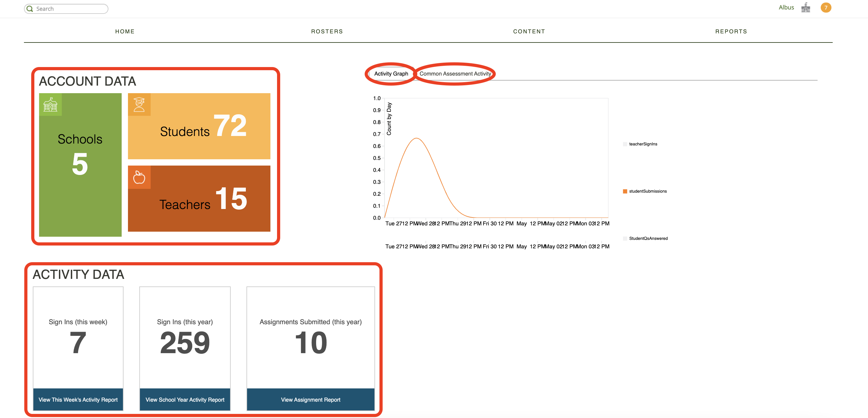Open the View Assignment Report button
Image resolution: width=868 pixels, height=418 pixels.
coord(310,399)
